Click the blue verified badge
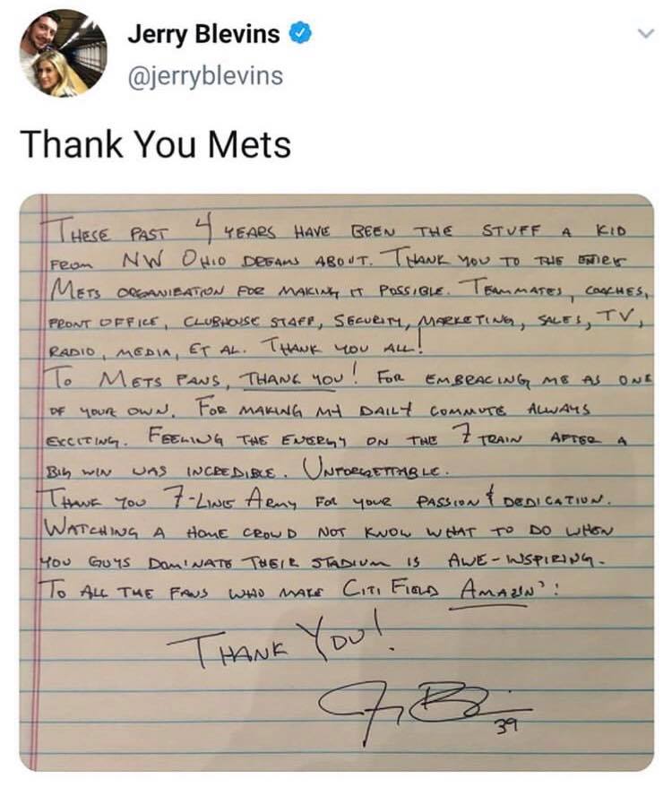Image resolution: width=672 pixels, height=796 pixels. (304, 35)
